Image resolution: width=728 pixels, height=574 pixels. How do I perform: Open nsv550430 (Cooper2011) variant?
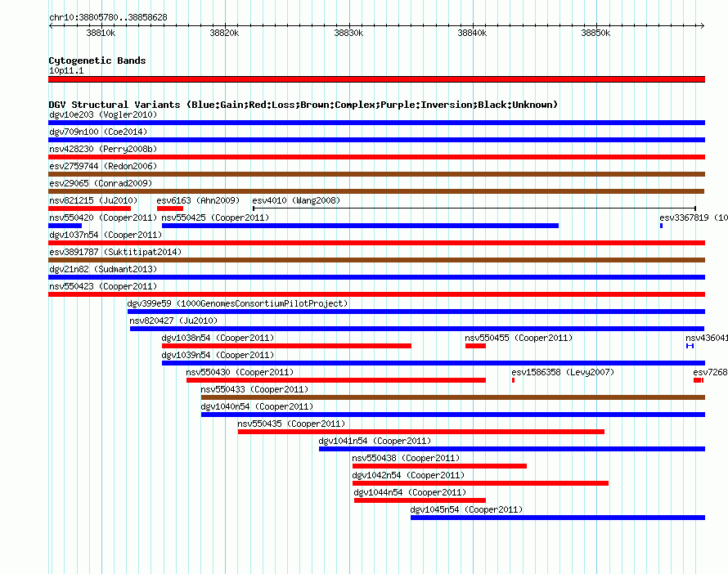pyautogui.click(x=336, y=380)
